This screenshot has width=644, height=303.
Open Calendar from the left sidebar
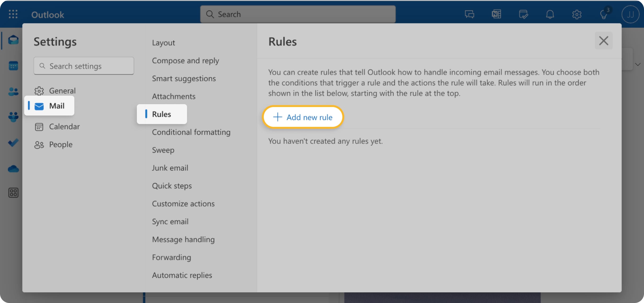tap(13, 66)
